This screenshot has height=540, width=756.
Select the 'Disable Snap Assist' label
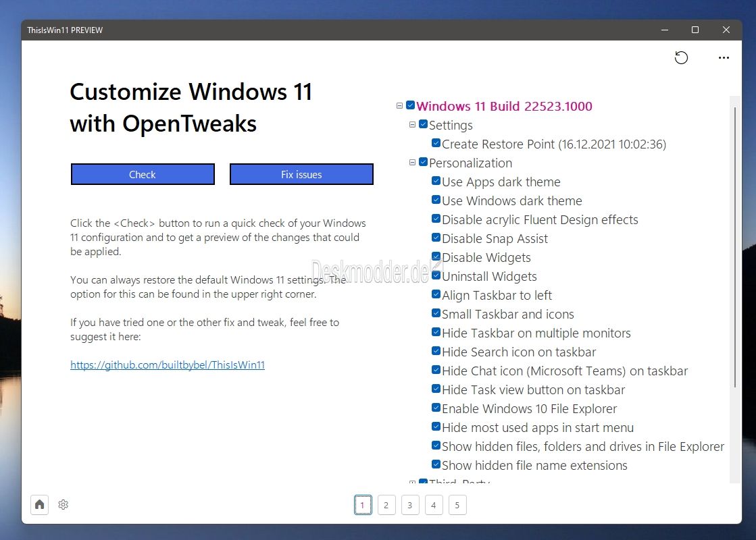495,238
